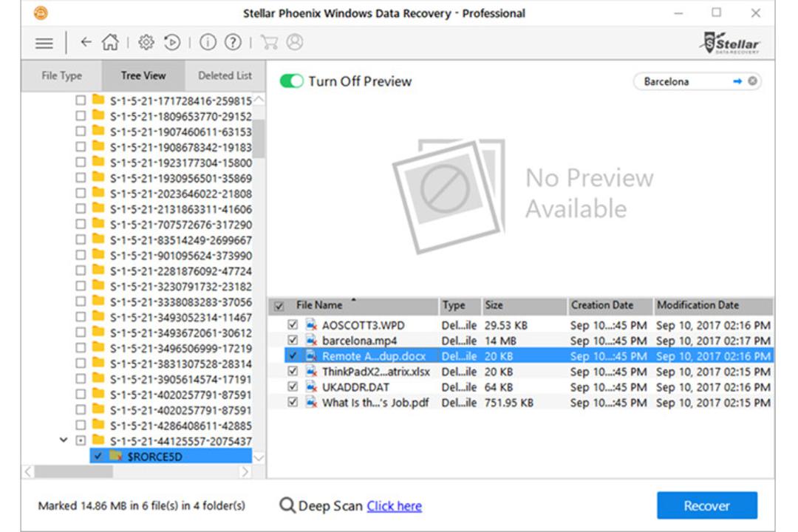Viewport: 798px width, 532px height.
Task: Toggle the Turn Off Preview switch
Action: (292, 81)
